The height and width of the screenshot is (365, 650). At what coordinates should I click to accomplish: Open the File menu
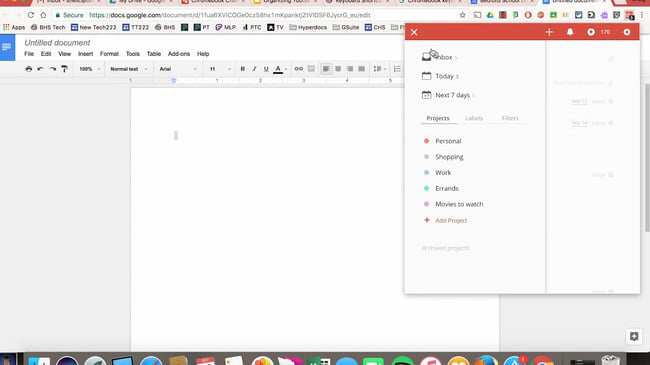coord(29,54)
